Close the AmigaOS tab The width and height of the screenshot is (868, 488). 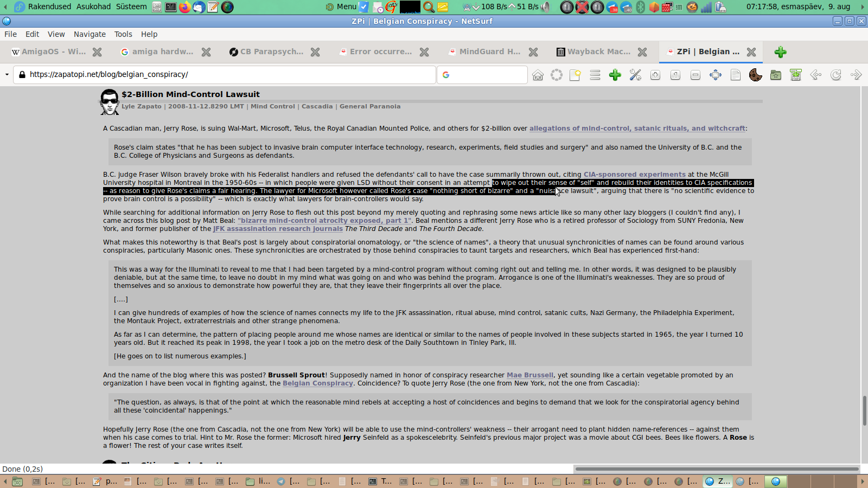pyautogui.click(x=97, y=52)
